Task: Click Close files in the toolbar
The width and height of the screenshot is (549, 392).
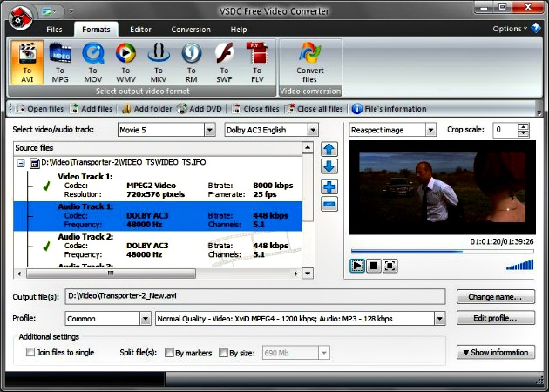Action: pos(256,109)
